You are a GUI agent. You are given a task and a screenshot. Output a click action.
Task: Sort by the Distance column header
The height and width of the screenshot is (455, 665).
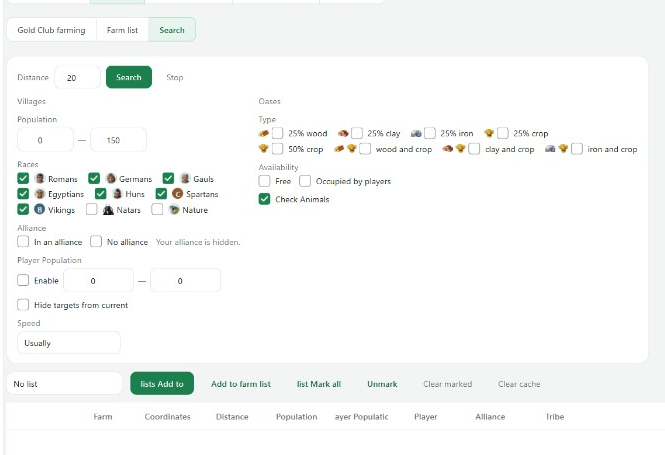click(232, 416)
